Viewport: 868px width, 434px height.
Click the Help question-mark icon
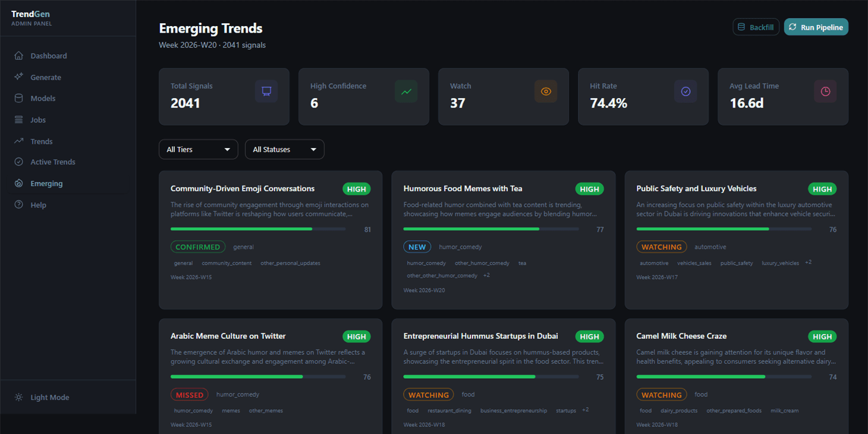(x=19, y=205)
